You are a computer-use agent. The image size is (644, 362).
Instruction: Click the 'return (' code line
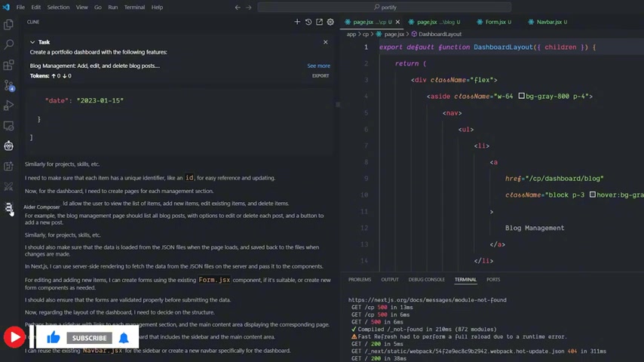[410, 63]
